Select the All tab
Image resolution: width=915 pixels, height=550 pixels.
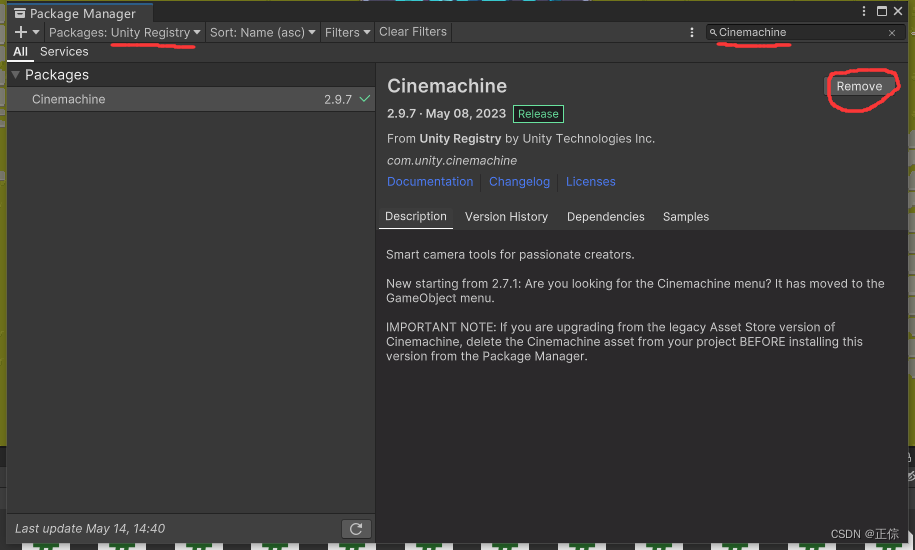point(20,51)
